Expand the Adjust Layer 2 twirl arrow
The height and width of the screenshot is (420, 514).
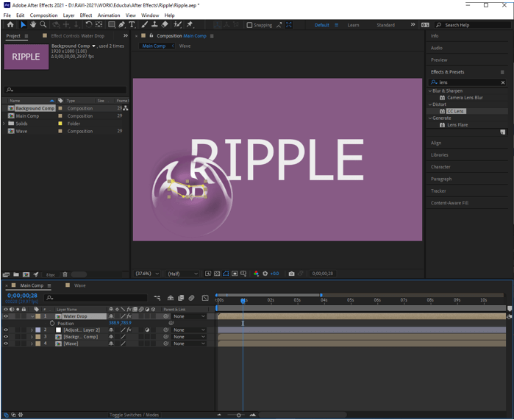coord(32,330)
